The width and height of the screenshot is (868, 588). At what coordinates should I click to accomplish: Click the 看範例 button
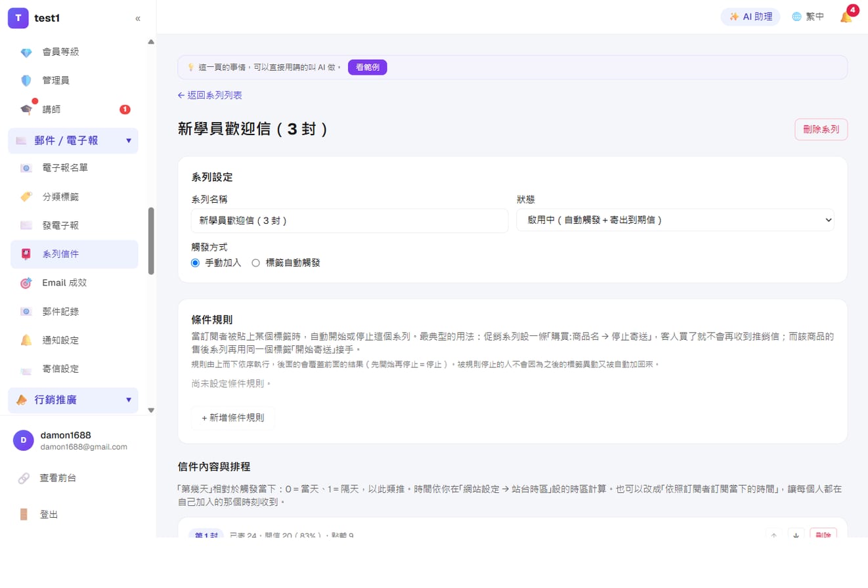pyautogui.click(x=368, y=67)
